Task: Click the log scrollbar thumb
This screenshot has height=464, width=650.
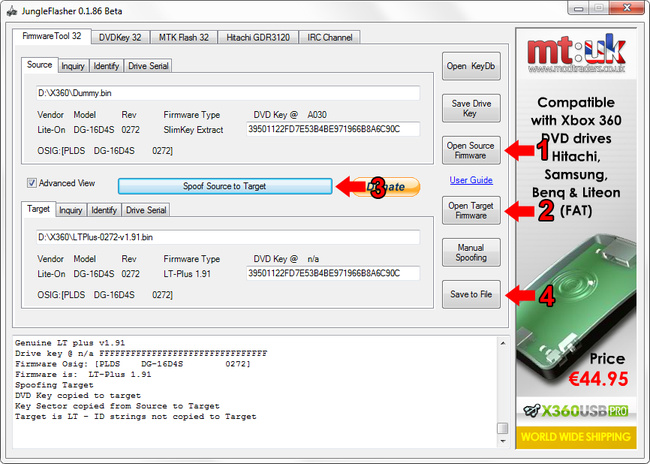Action: tap(502, 428)
